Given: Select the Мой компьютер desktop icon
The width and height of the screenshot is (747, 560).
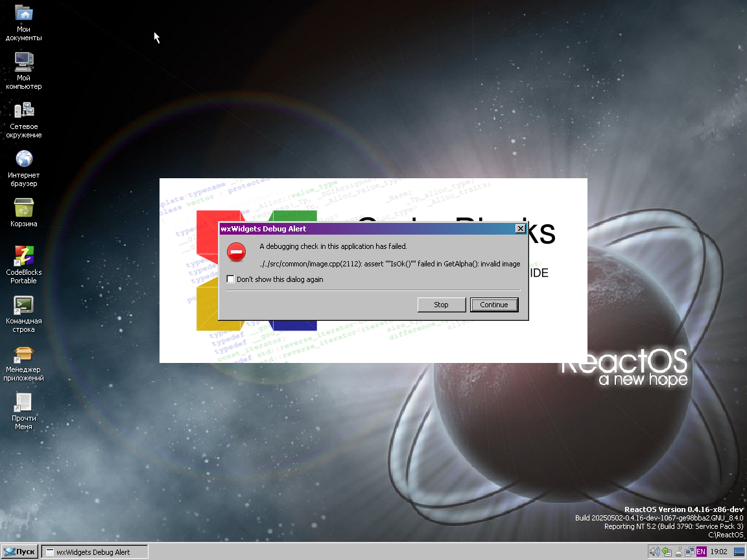Looking at the screenshot, I should (x=23, y=71).
